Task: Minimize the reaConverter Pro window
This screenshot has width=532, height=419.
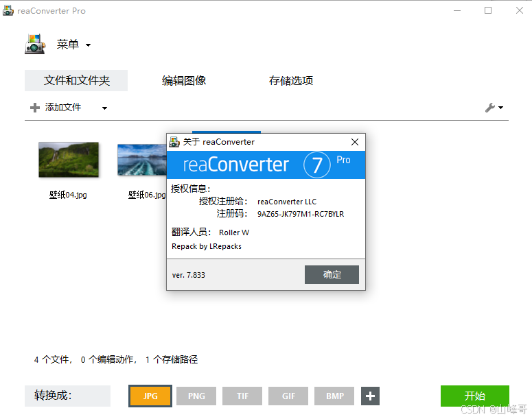Action: (x=457, y=10)
